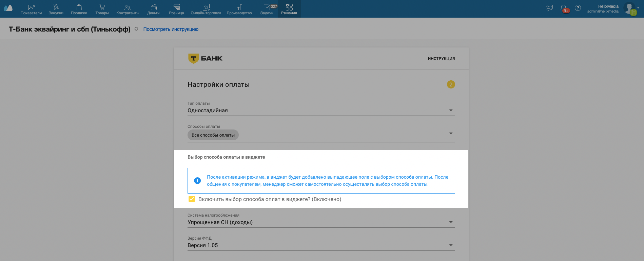Disable payment method selection in widget checkbox
644x261 pixels.
(x=192, y=199)
